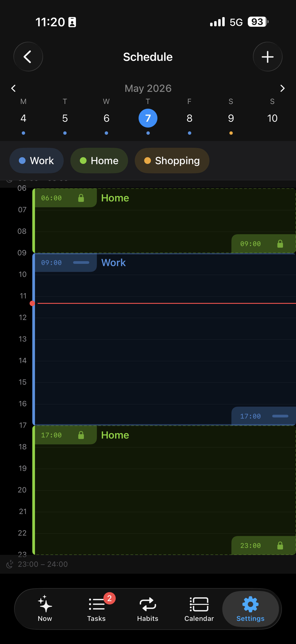Tap the sleep moon icon
The height and width of the screenshot is (644, 296).
[x=10, y=564]
